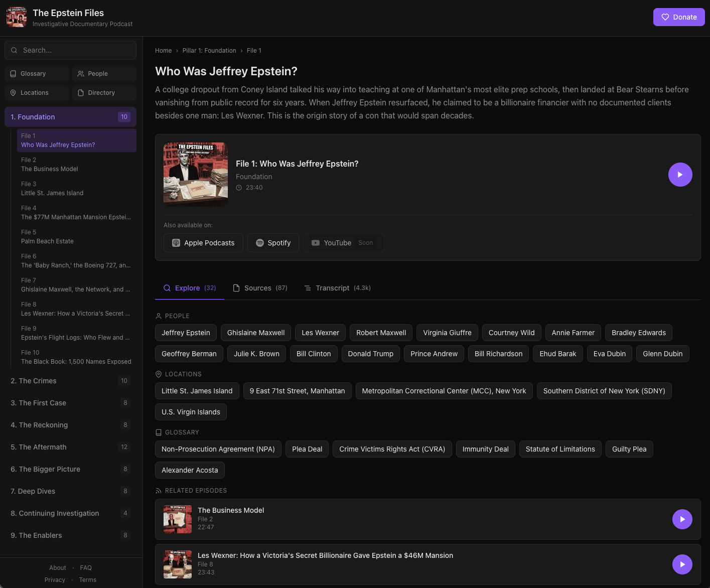
Task: Play the Les Wexner related episode
Action: click(682, 564)
